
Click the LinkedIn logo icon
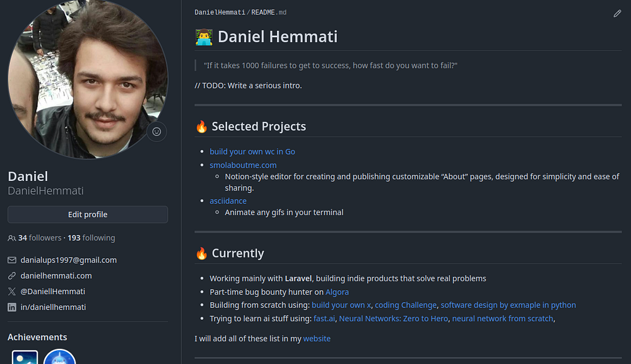pyautogui.click(x=11, y=307)
